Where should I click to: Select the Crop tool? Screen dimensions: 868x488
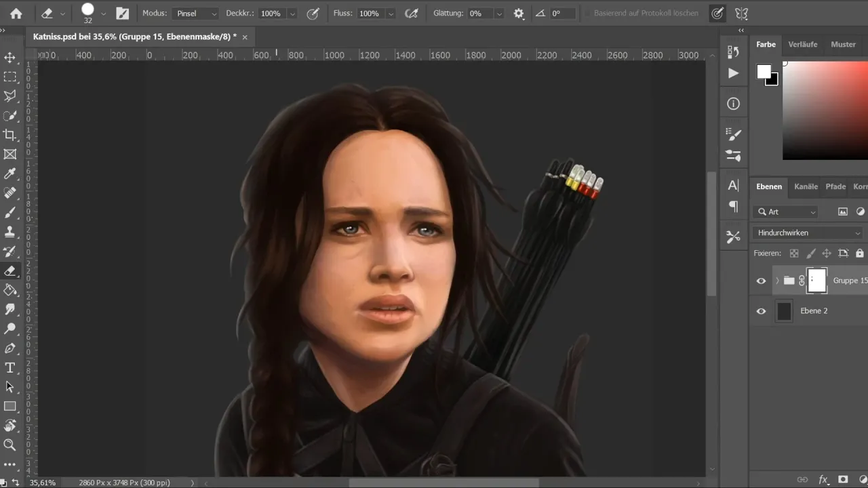click(10, 135)
